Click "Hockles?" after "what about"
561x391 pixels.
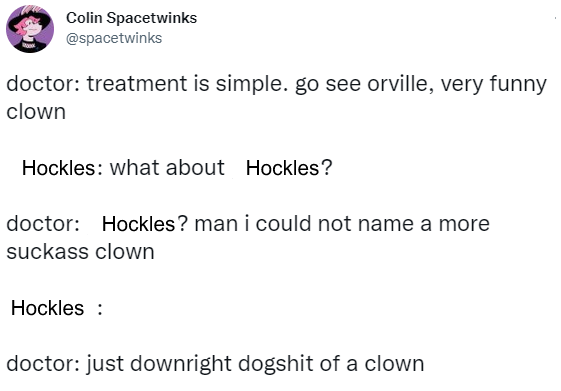pyautogui.click(x=289, y=168)
